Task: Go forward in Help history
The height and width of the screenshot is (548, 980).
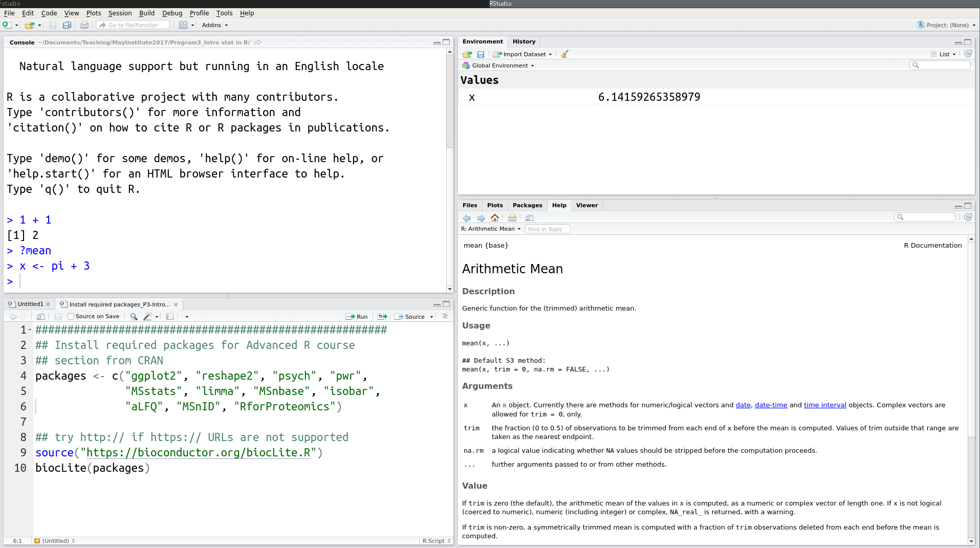Action: (481, 217)
